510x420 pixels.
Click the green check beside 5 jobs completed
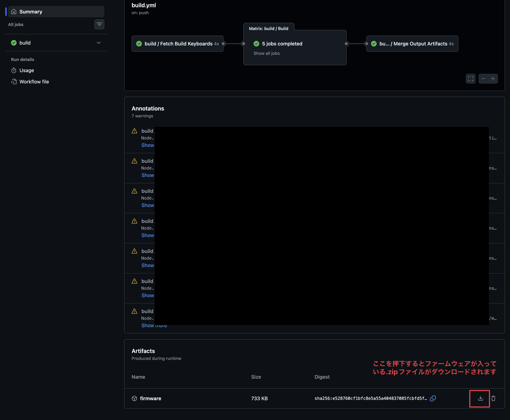click(256, 44)
